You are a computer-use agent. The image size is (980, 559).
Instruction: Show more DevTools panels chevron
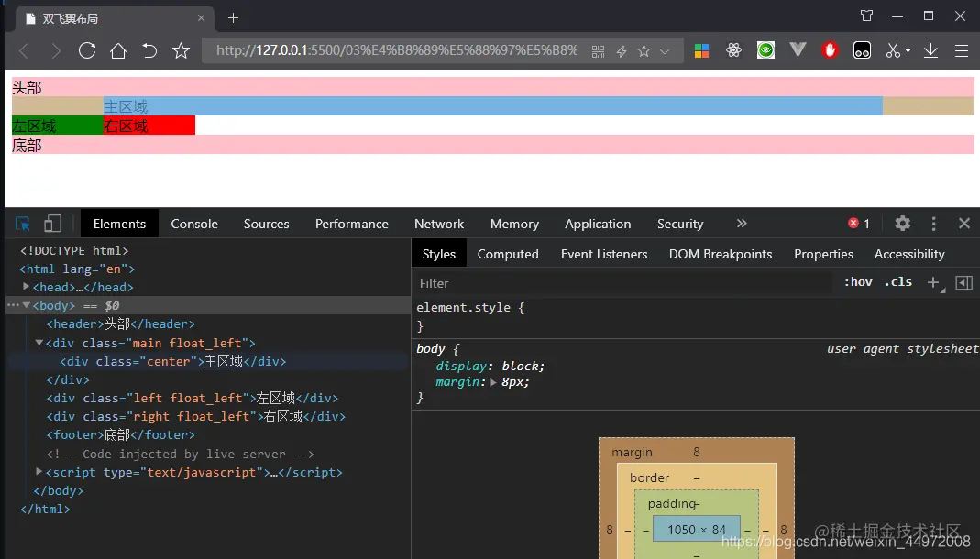point(742,224)
